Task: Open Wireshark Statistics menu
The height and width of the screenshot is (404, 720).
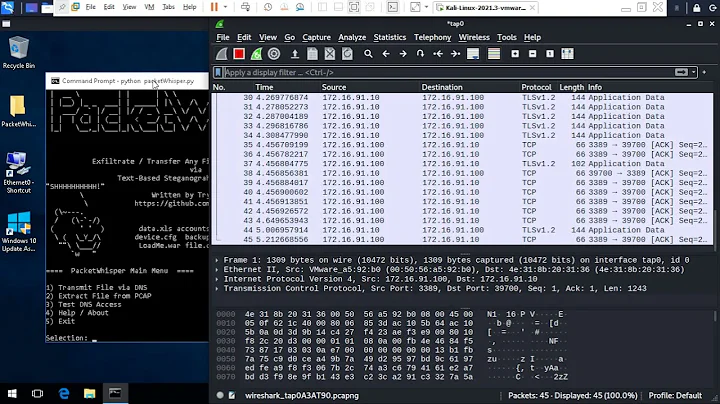Action: click(390, 37)
